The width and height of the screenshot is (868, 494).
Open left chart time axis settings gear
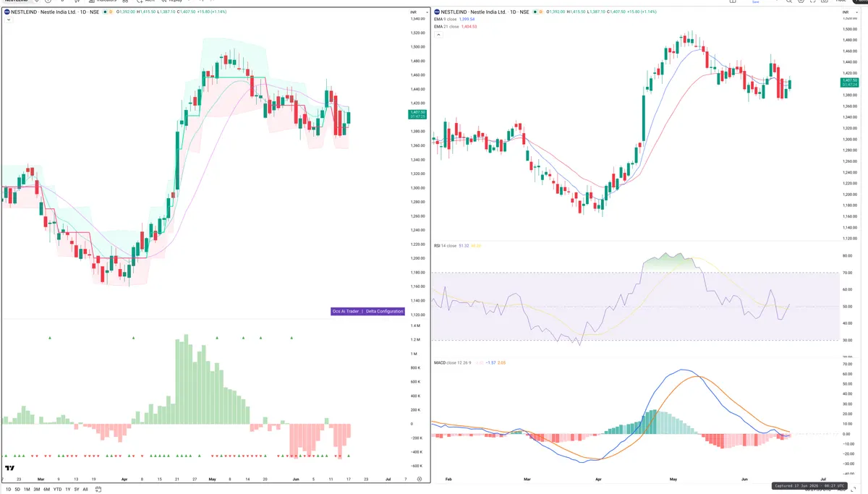pos(420,479)
